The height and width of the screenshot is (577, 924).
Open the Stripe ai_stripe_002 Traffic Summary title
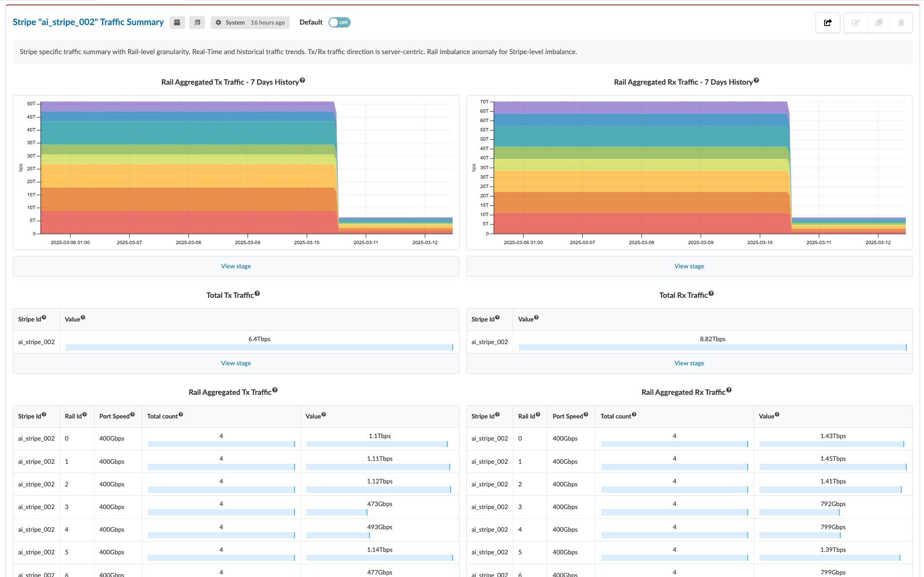tap(88, 22)
